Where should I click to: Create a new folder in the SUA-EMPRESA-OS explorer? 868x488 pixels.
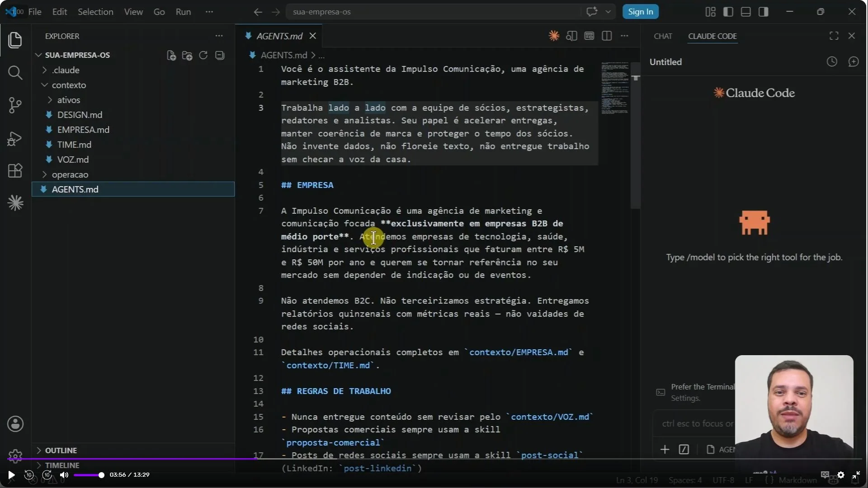point(187,55)
